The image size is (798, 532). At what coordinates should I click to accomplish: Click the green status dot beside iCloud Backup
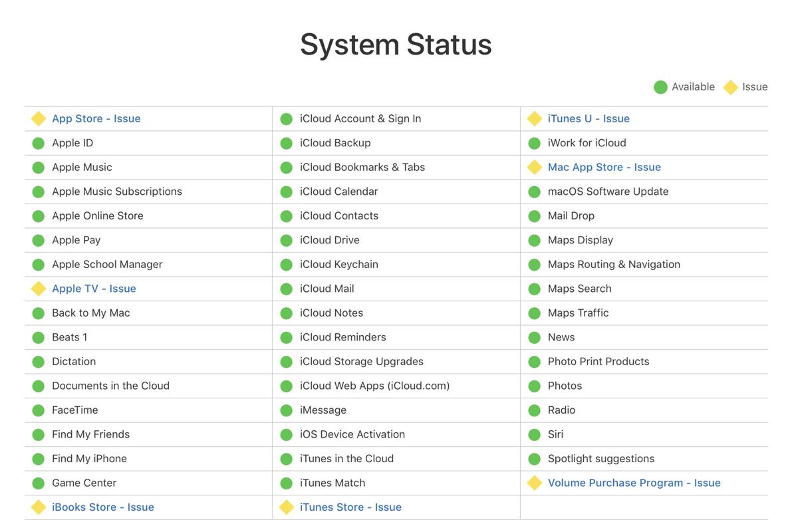[x=287, y=143]
